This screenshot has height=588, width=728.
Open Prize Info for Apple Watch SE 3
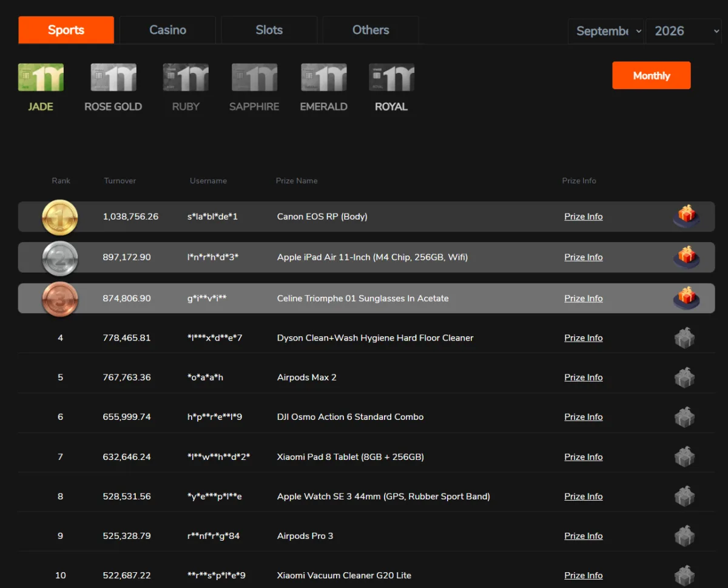(x=584, y=496)
